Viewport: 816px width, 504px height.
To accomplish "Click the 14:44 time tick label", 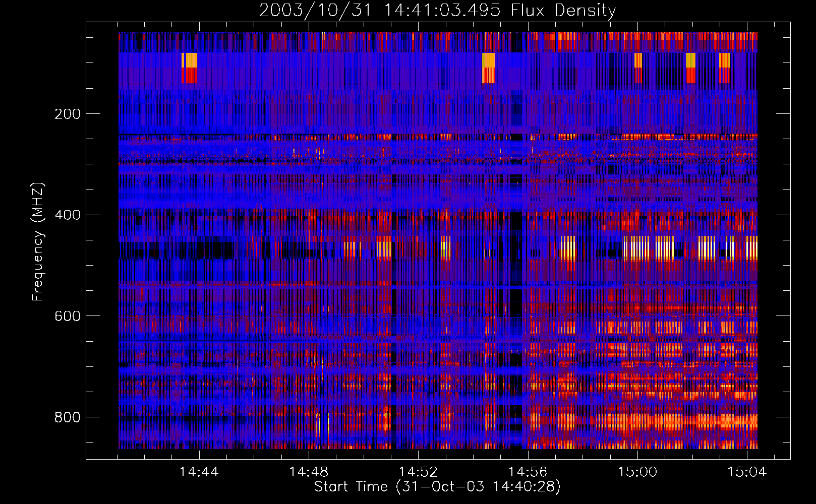I will [x=199, y=472].
